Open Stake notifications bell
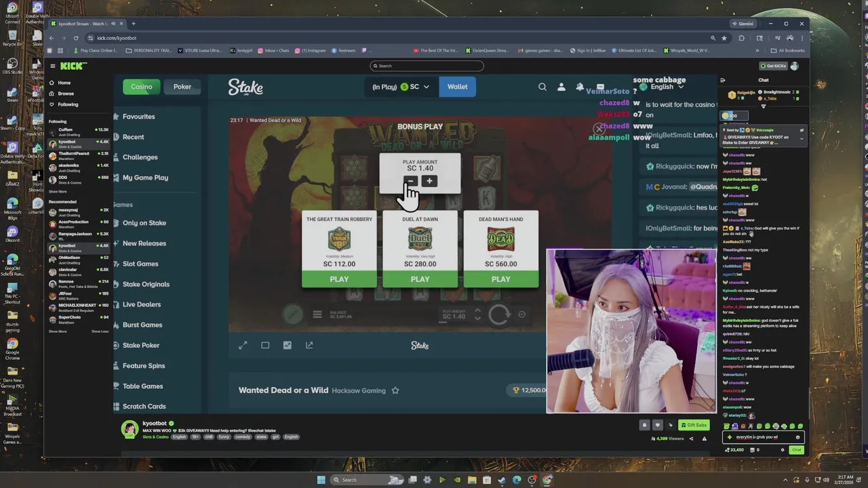Viewport: 868px width, 488px height. [x=580, y=87]
